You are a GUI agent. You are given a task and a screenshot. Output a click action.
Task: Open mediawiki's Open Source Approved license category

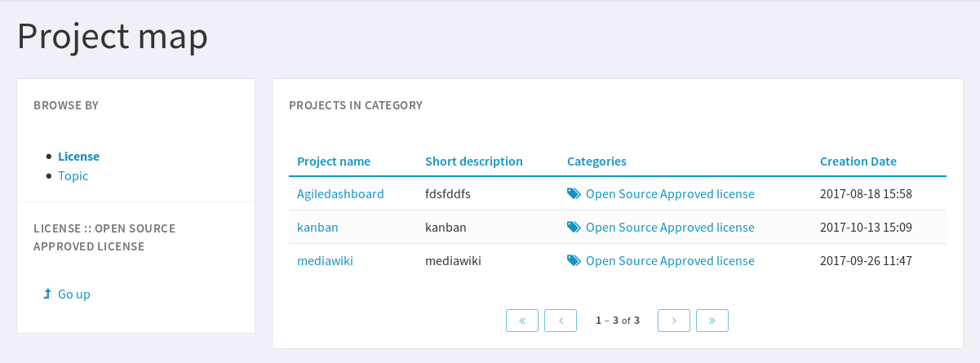tap(670, 261)
